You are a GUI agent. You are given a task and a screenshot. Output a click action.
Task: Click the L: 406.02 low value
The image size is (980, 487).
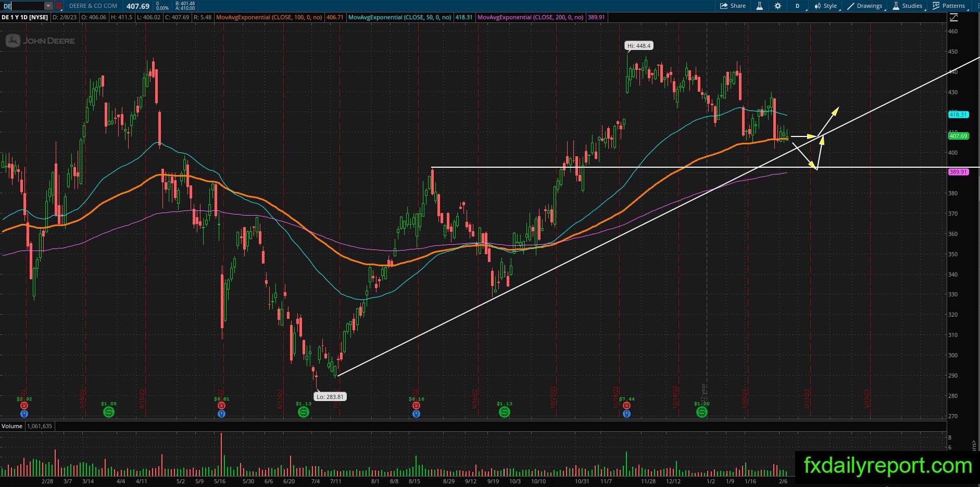coord(149,17)
